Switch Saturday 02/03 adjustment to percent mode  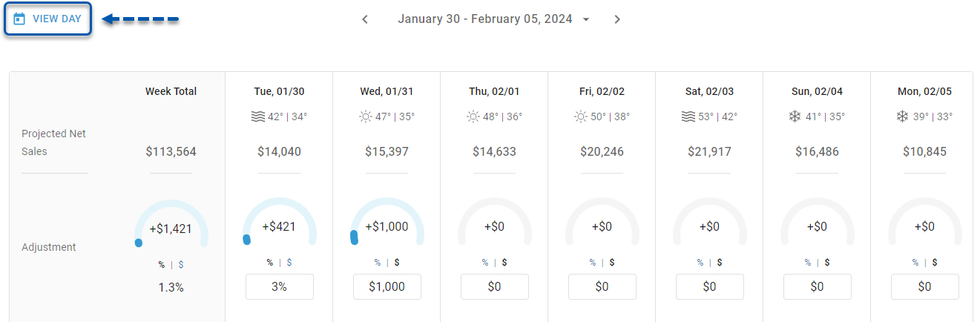(700, 262)
